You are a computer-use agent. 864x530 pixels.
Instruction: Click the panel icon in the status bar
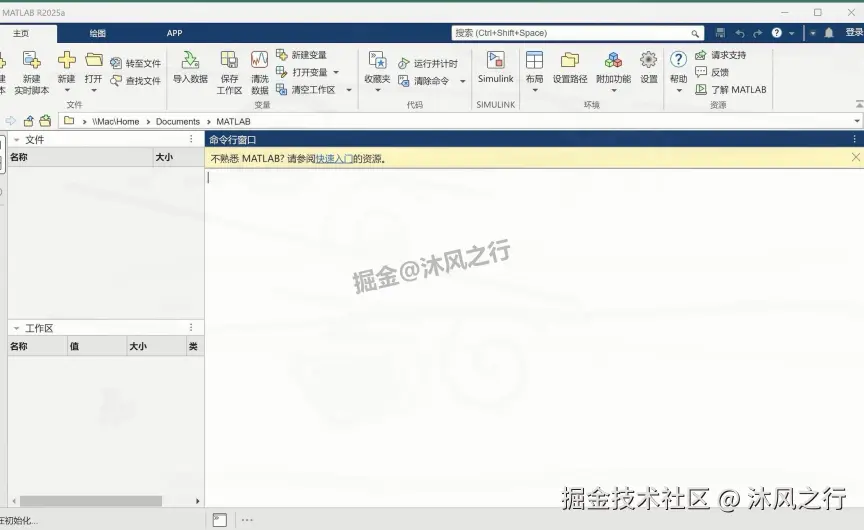click(x=220, y=520)
